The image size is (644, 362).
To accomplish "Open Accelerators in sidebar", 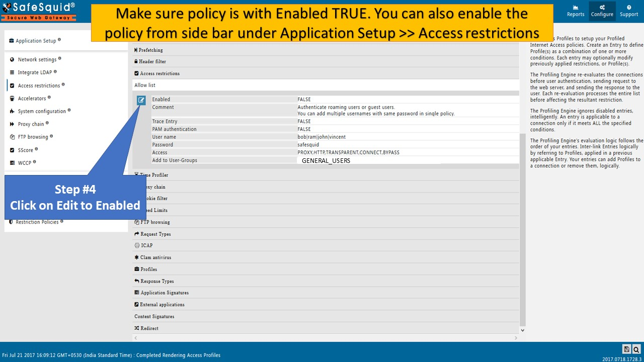I will [x=32, y=99].
